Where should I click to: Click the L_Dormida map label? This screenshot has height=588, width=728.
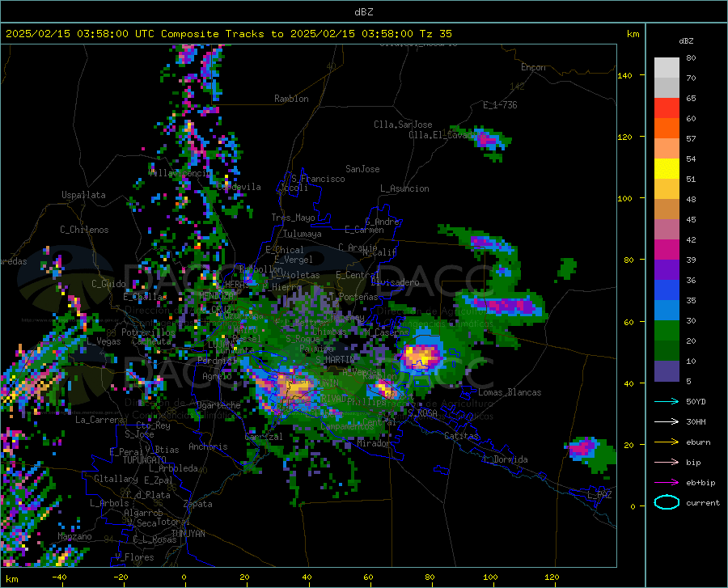[x=505, y=459]
